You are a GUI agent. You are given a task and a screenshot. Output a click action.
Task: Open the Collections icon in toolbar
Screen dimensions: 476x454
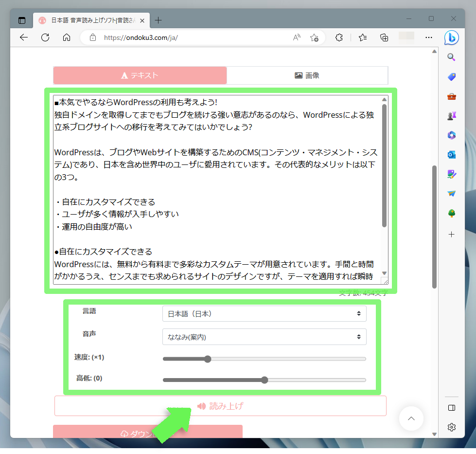[x=384, y=37]
